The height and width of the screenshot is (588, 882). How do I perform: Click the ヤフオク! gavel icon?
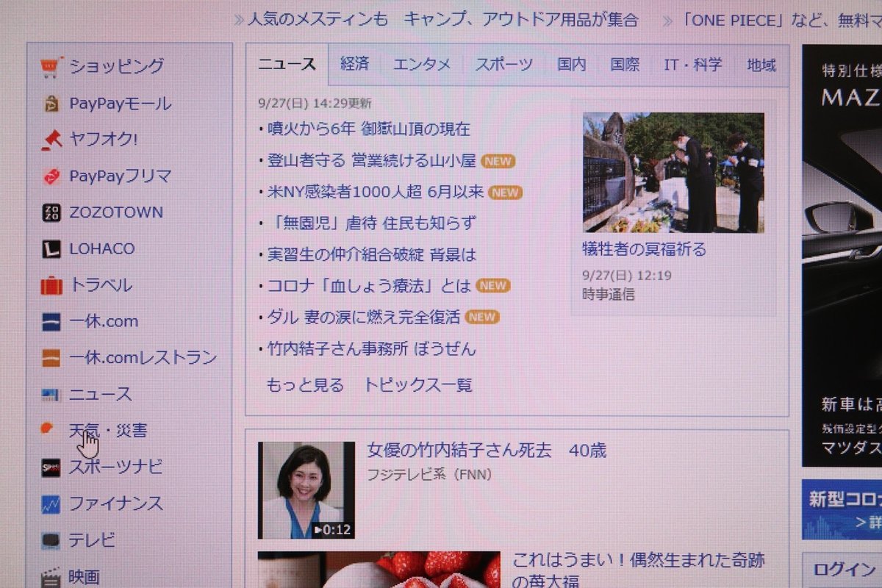tap(51, 140)
